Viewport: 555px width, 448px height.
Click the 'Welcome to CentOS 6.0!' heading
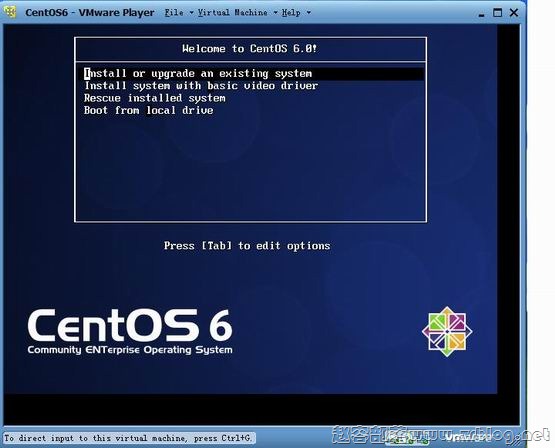point(250,48)
